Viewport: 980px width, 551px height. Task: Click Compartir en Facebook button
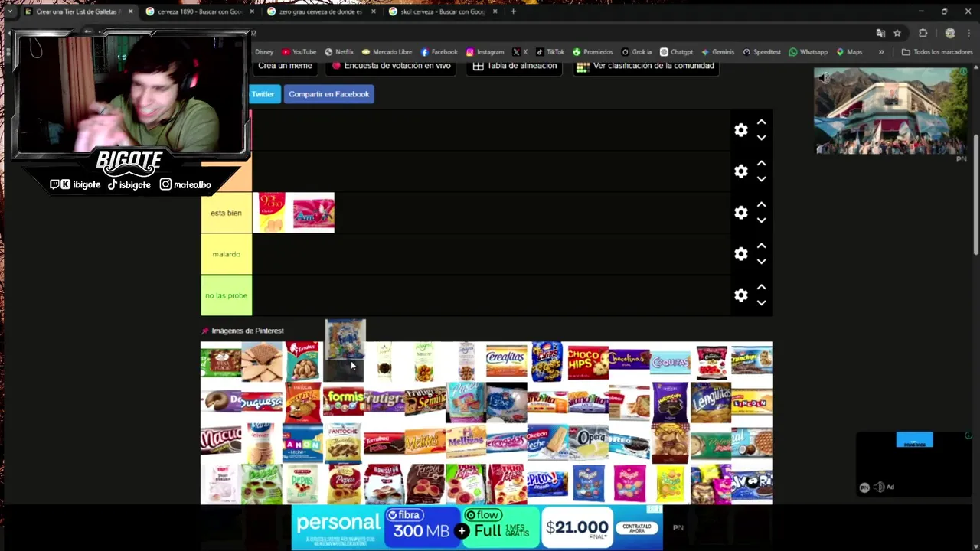(x=328, y=94)
